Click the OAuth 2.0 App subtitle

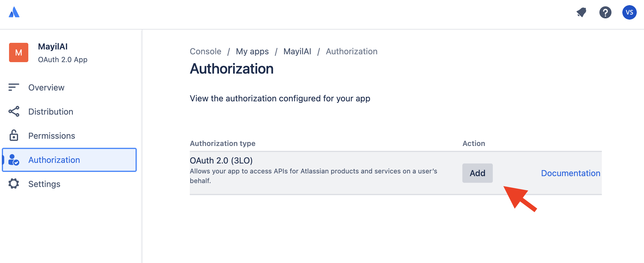point(63,60)
